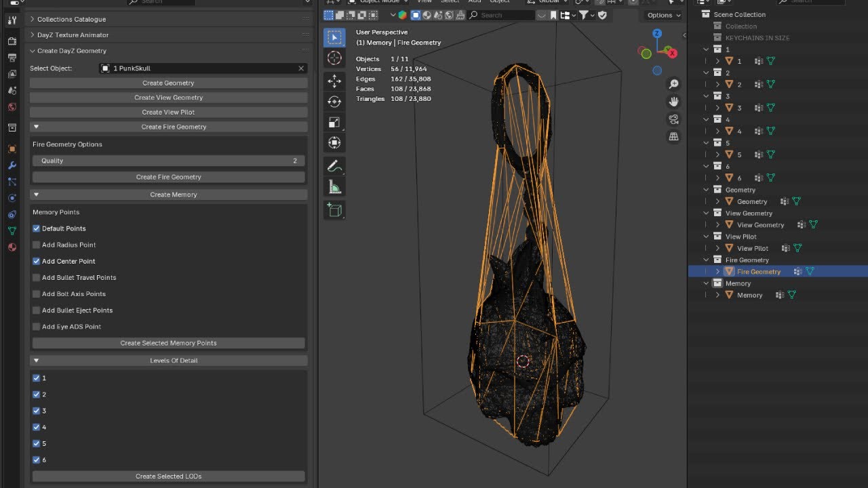Switch perspective/orthographic with the grid icon
This screenshot has height=488, width=868.
pos(673,137)
